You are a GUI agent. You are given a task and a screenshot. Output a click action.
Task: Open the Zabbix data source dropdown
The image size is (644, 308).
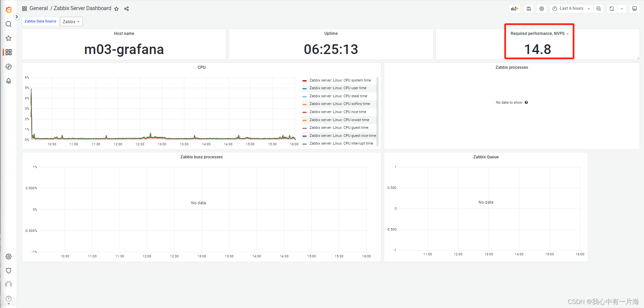point(71,21)
